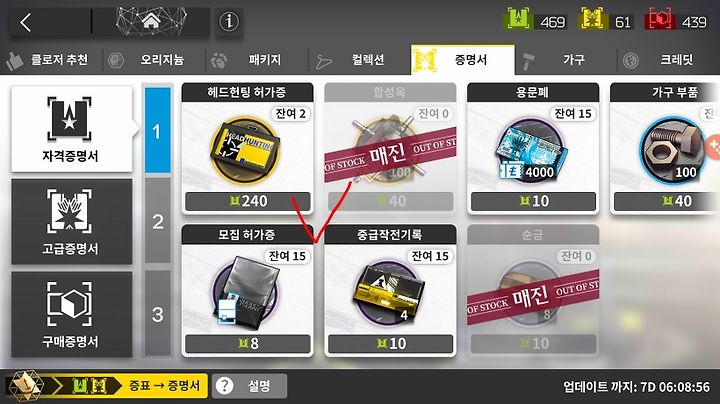Select the 용문폐 LMD item icon
720x404 pixels.
coord(533,149)
